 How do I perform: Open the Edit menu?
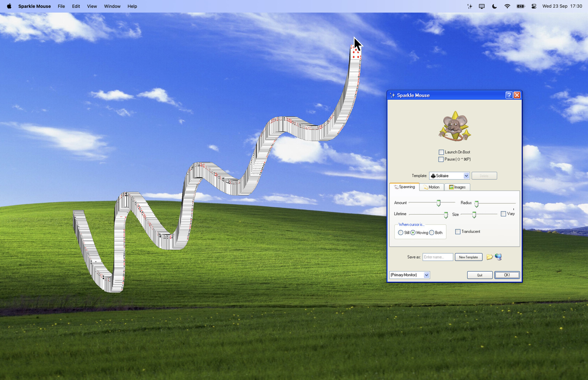[76, 6]
